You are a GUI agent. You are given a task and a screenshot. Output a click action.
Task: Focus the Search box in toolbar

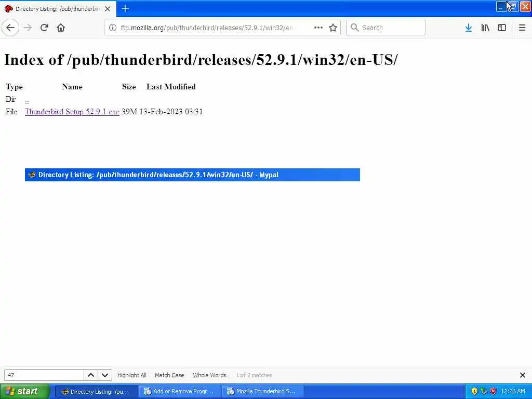pyautogui.click(x=385, y=28)
